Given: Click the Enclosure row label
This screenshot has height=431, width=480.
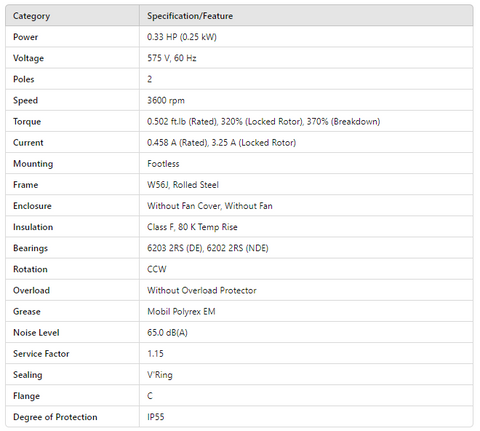Looking at the screenshot, I should coord(32,206).
